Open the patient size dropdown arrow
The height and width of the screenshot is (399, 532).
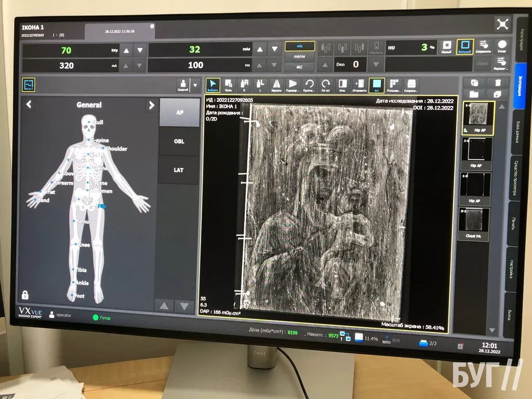click(x=195, y=85)
